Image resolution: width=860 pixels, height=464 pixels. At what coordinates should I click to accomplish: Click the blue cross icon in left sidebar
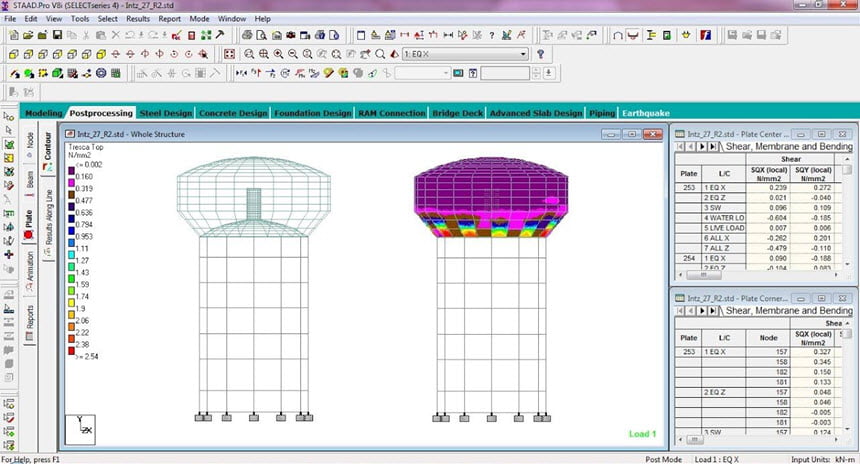click(9, 254)
